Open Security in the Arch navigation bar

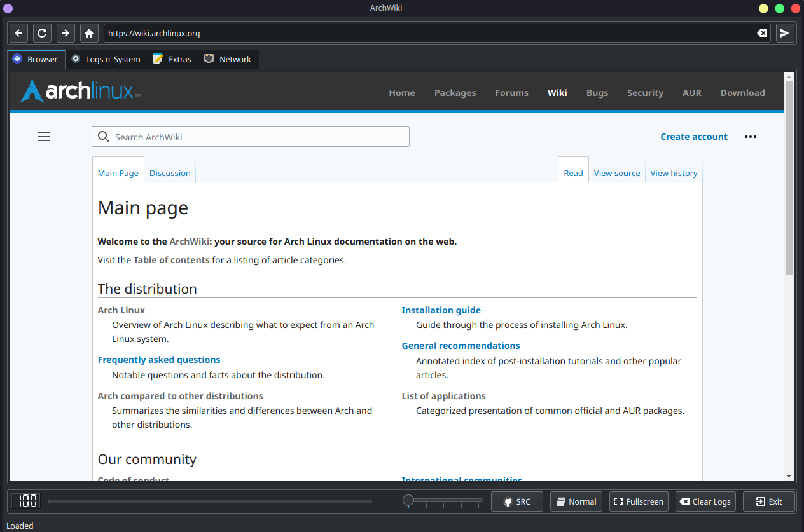tap(645, 93)
